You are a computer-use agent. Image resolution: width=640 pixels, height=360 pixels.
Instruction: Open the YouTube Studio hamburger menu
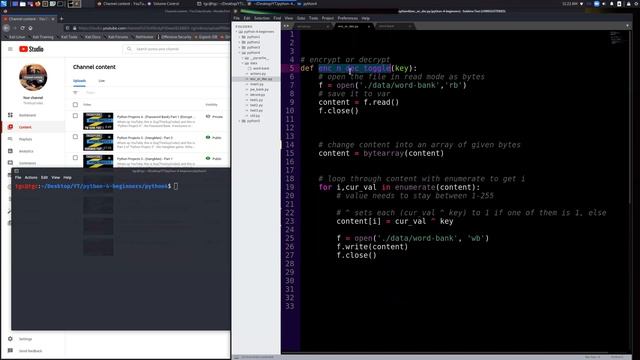(x=10, y=49)
